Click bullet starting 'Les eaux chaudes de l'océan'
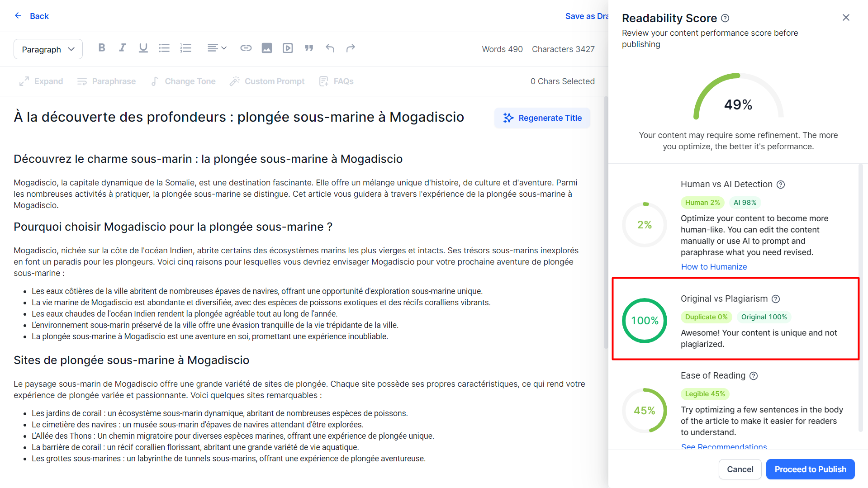Screen dimensions: 868x488 click(x=185, y=314)
